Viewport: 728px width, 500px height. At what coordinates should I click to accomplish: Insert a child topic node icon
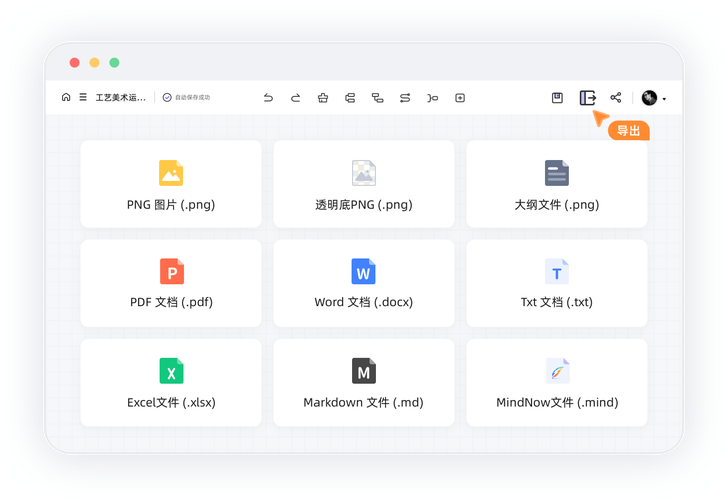point(377,98)
